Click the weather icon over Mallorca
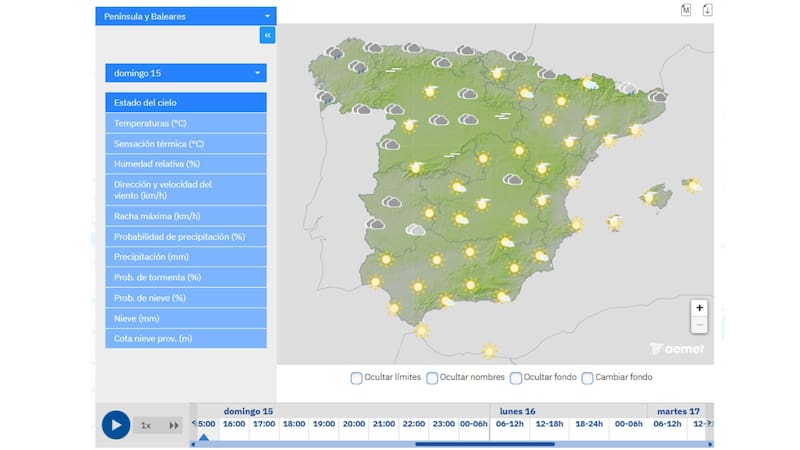This screenshot has height=450, width=800. click(x=650, y=197)
